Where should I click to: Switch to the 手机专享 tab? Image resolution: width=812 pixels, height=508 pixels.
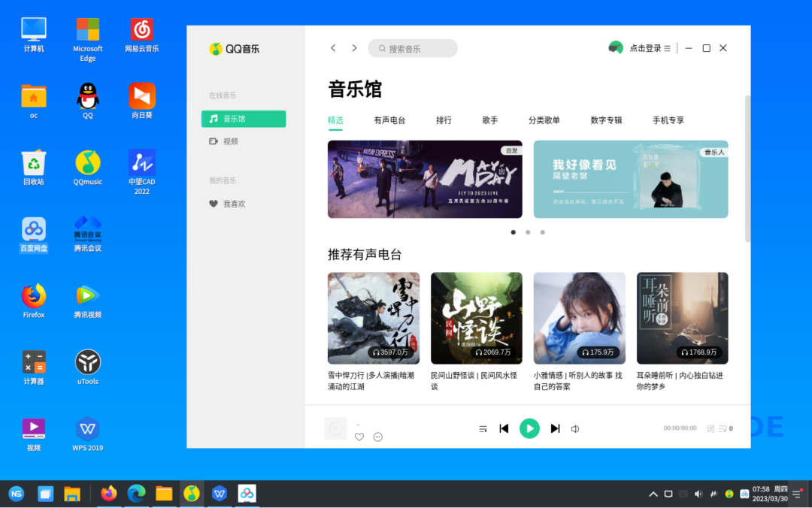[668, 120]
